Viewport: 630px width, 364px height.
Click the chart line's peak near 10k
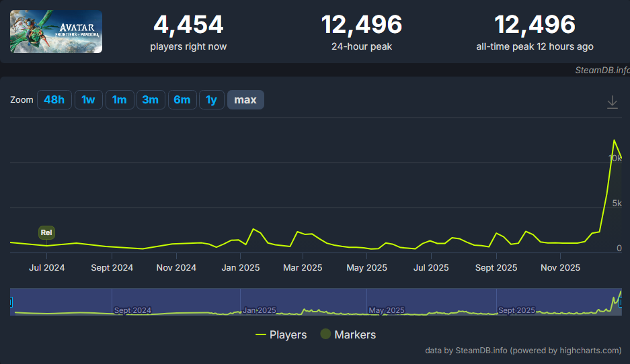(614, 140)
